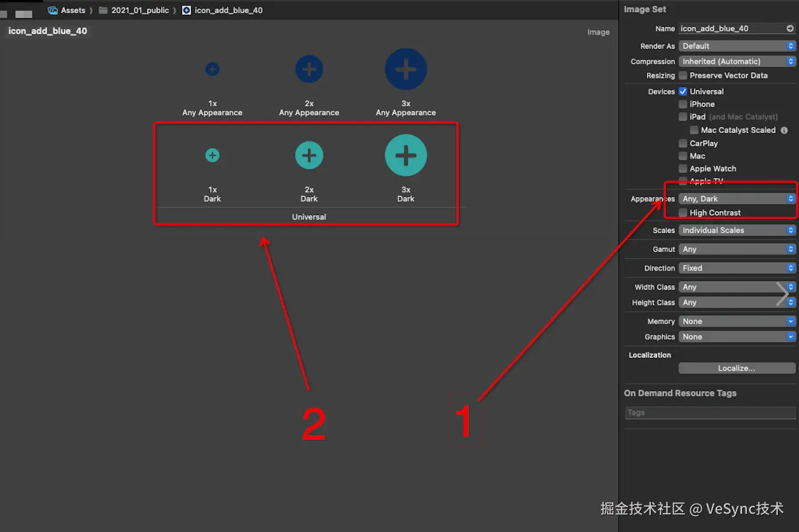Open the Graphics dropdown

point(737,337)
